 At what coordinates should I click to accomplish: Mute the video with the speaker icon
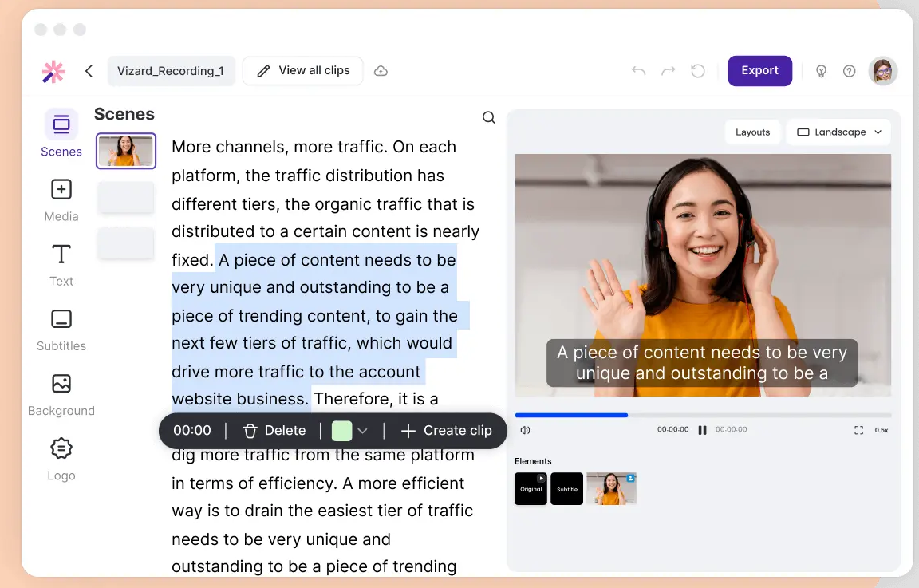pyautogui.click(x=525, y=430)
